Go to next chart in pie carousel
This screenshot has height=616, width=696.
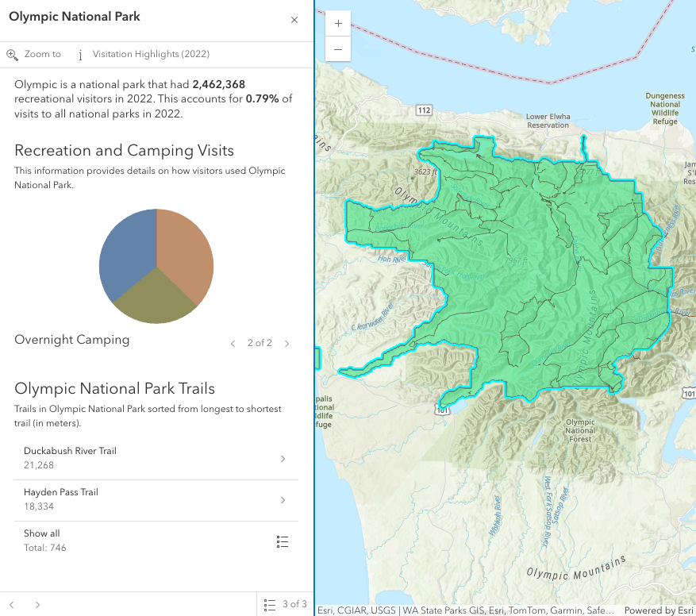[286, 344]
